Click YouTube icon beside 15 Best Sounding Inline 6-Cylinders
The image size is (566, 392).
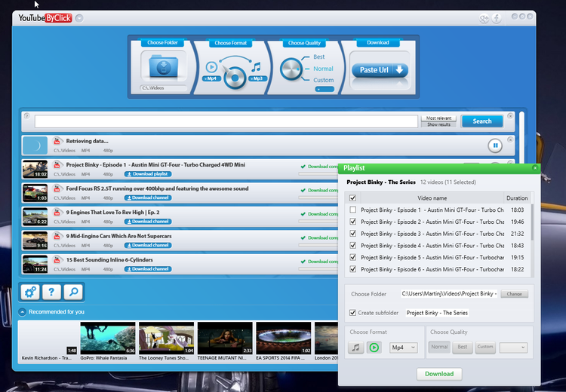tap(57, 260)
